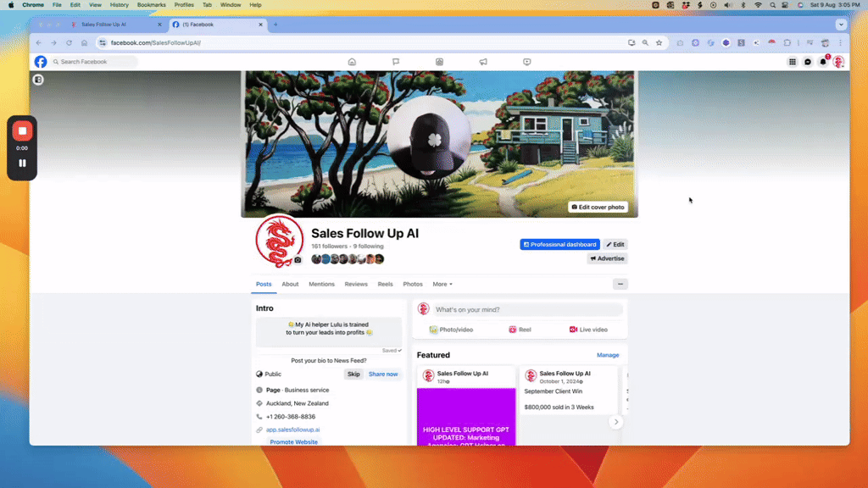868x488 pixels.
Task: Reload the page in Chrome
Action: tap(70, 42)
